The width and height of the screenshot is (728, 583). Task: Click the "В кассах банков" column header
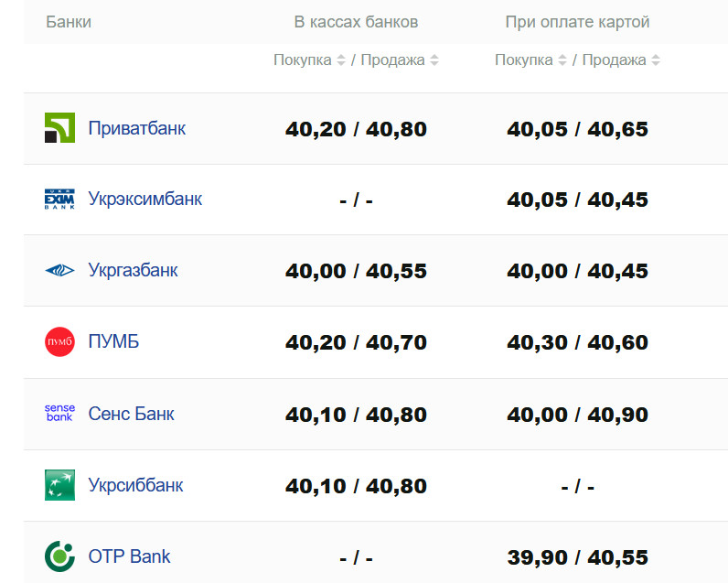tap(356, 22)
